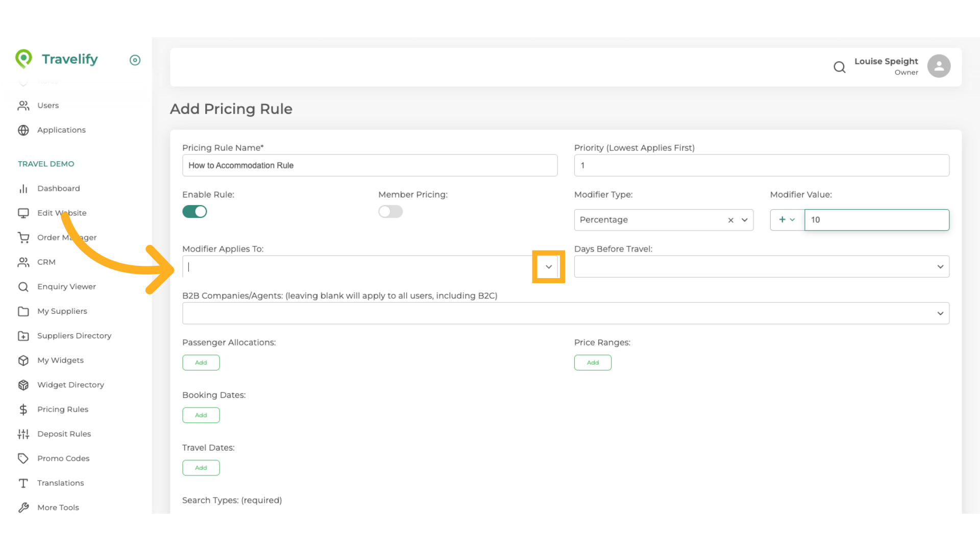Viewport: 980px width, 551px height.
Task: Open Enquiry Viewer in sidebar
Action: (x=66, y=287)
